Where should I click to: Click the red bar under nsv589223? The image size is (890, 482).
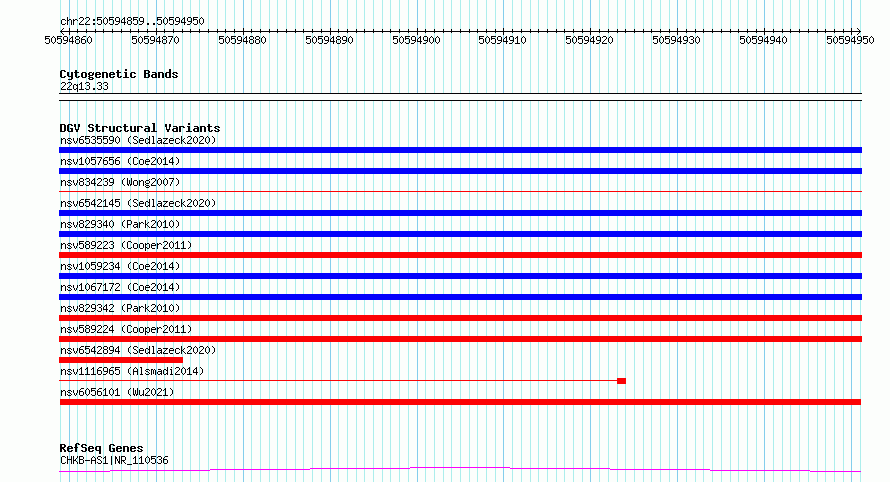pyautogui.click(x=460, y=255)
